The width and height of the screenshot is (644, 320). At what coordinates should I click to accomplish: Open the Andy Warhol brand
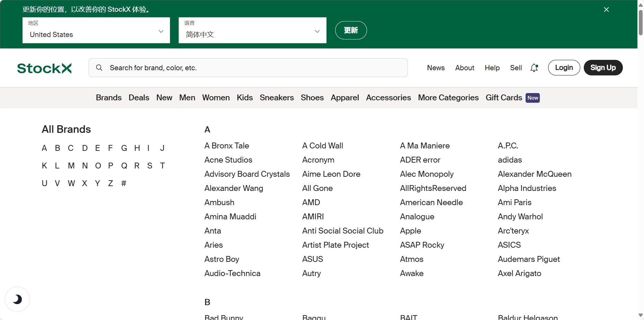pyautogui.click(x=520, y=217)
